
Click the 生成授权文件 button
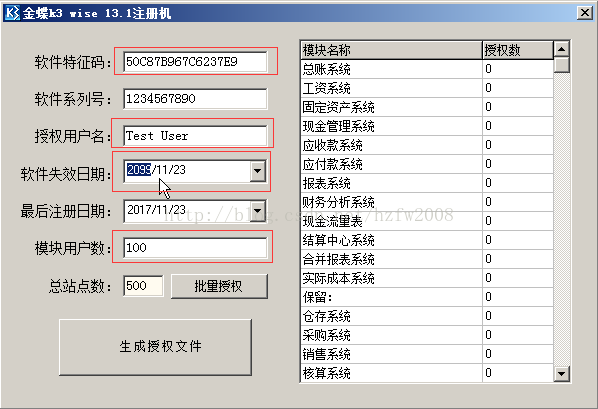155,347
